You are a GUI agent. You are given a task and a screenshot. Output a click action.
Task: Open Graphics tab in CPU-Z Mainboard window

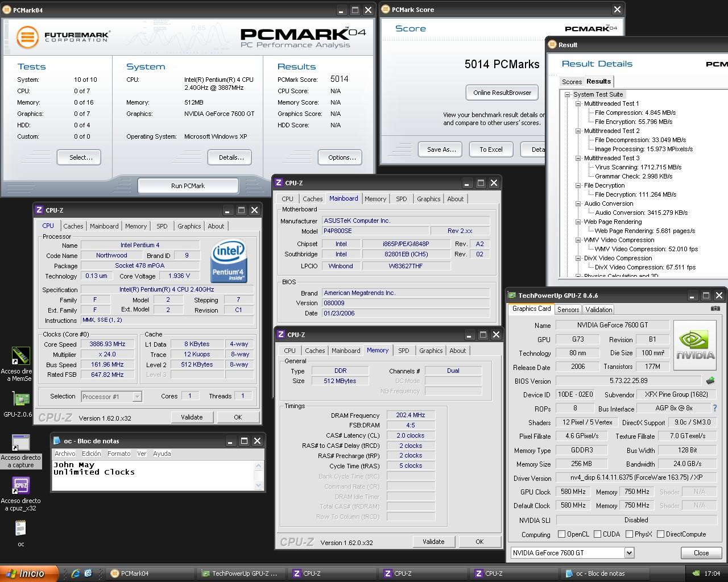tap(428, 199)
